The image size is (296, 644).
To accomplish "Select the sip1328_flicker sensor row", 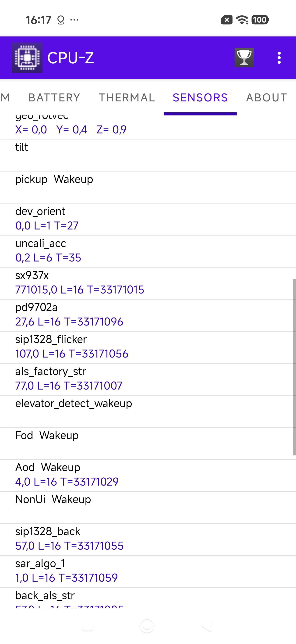I will [x=148, y=347].
